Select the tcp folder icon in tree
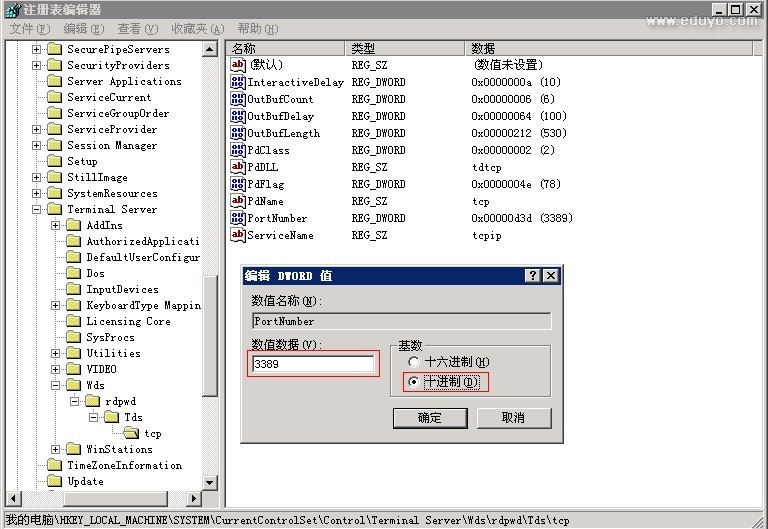768x529 pixels. pos(132,433)
